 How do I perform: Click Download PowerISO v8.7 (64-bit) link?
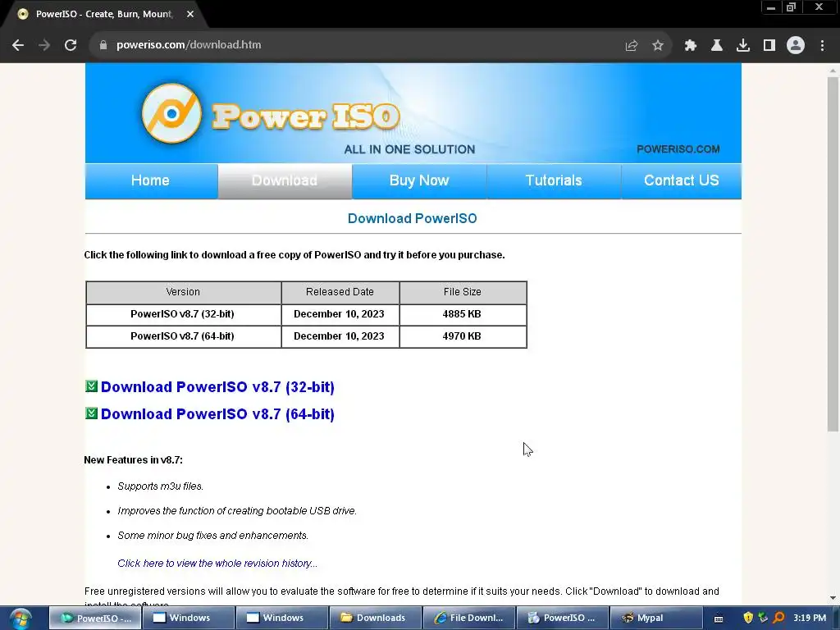[x=217, y=414]
